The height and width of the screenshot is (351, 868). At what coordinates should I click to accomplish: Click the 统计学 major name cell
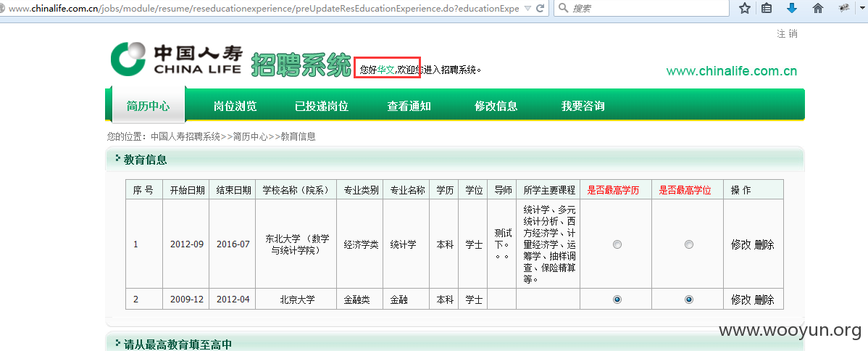(x=407, y=244)
